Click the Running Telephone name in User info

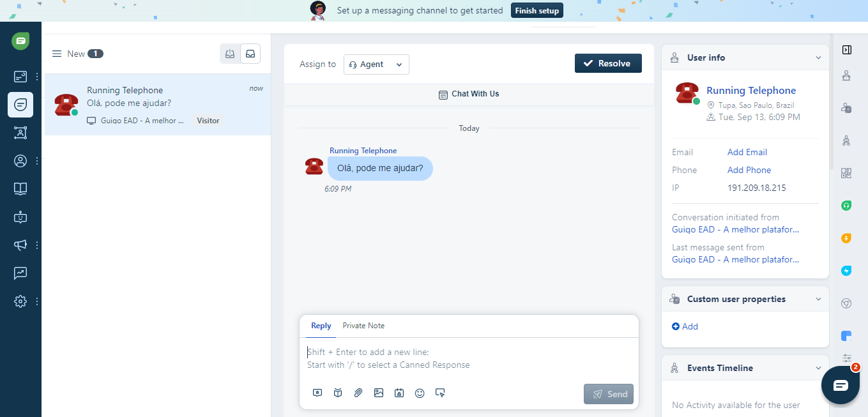tap(751, 91)
